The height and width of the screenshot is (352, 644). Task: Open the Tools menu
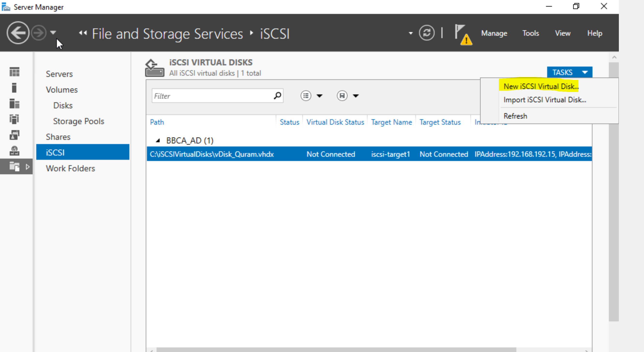tap(531, 33)
